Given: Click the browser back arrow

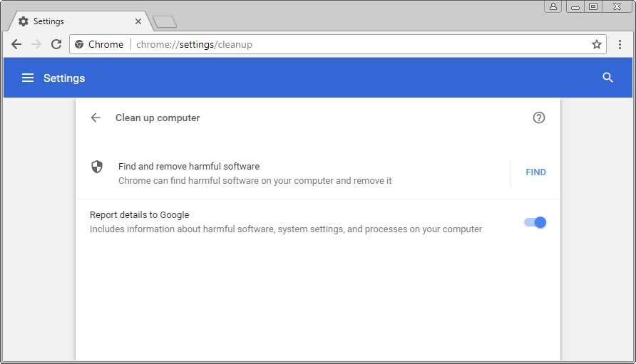Looking at the screenshot, I should 16,44.
